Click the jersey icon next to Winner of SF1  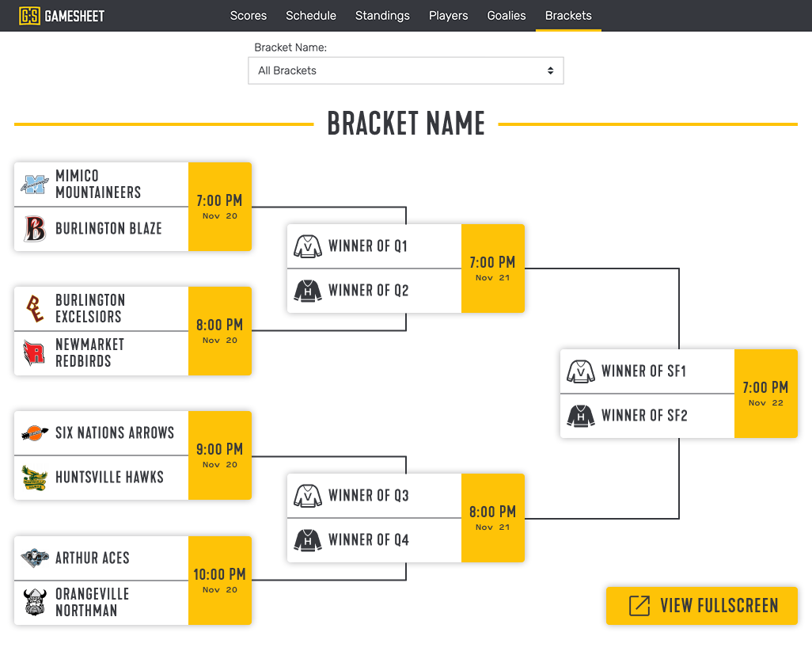(581, 371)
